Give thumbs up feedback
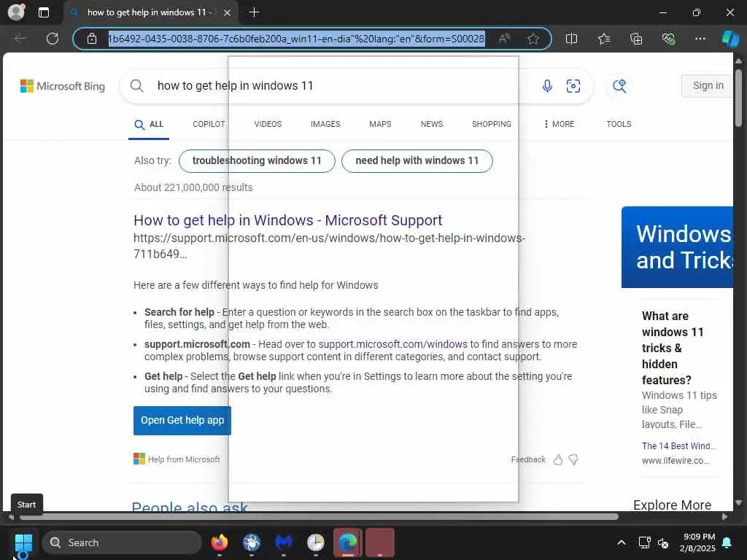747x560 pixels. (x=558, y=459)
